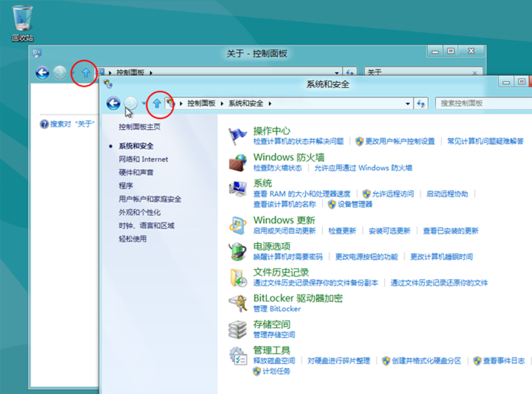
Task: Click the File History folder icon
Action: (x=237, y=277)
